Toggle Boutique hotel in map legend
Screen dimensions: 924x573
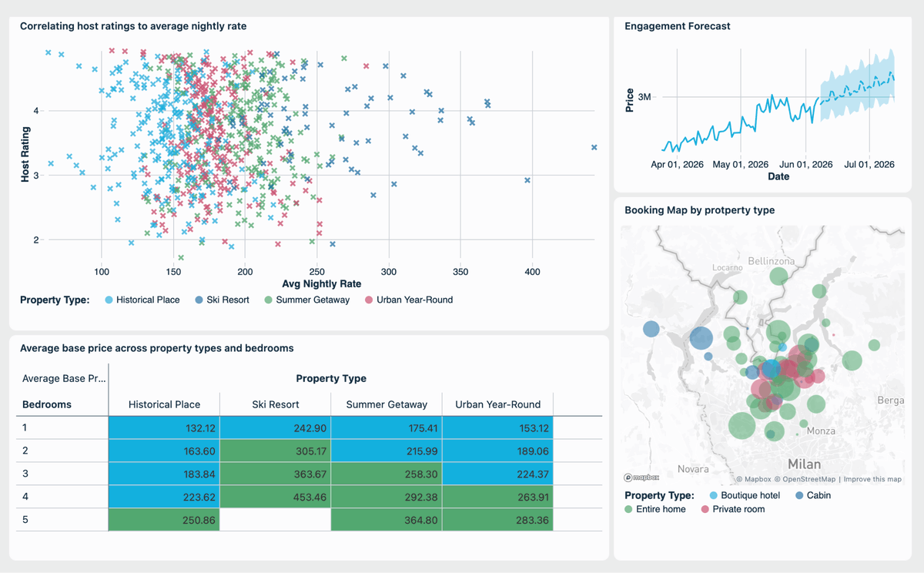[x=746, y=495]
